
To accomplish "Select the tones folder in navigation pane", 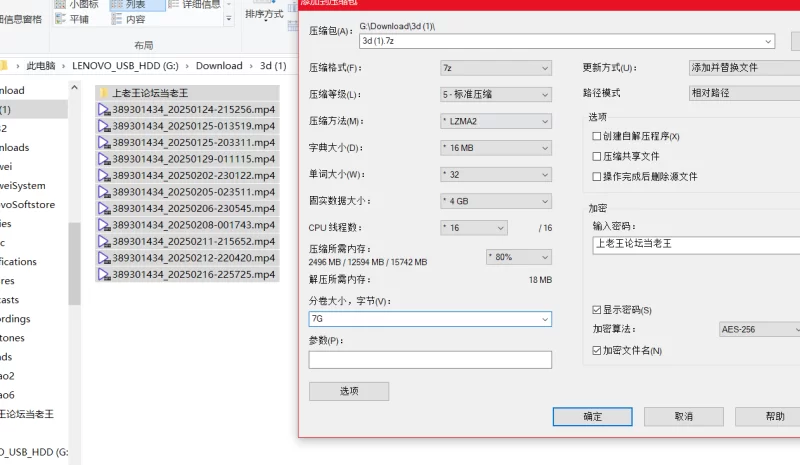I will click(x=12, y=338).
